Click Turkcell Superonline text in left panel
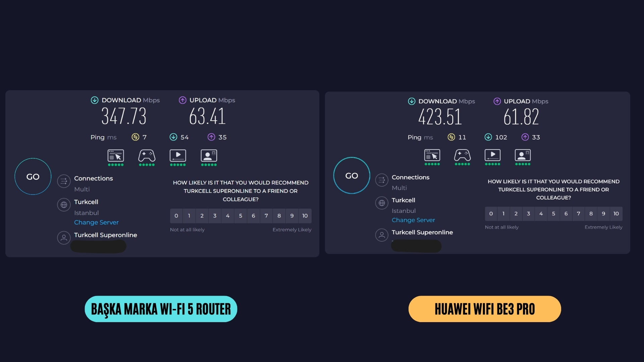Image resolution: width=644 pixels, height=362 pixels. 106,235
